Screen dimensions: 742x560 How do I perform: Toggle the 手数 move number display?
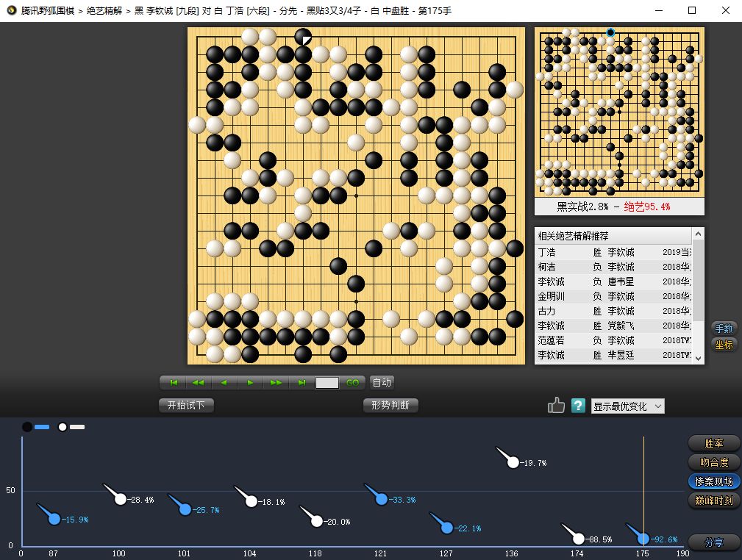point(724,329)
